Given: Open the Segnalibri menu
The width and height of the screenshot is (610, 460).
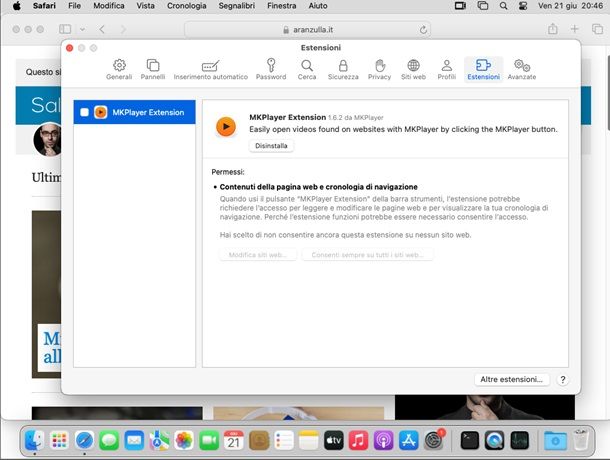Looking at the screenshot, I should (x=237, y=6).
